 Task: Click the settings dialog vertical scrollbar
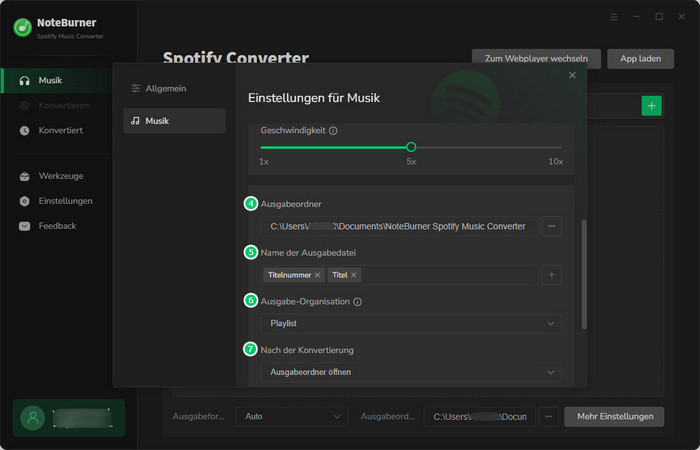(584, 274)
